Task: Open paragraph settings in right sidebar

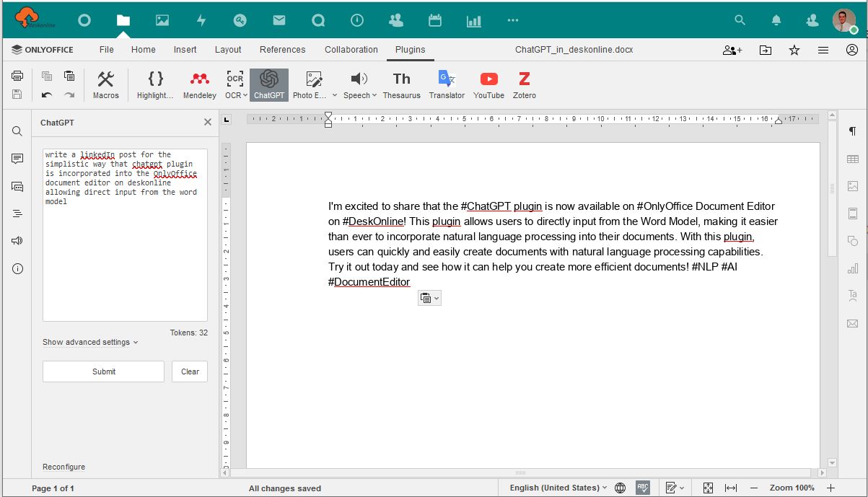Action: point(852,131)
